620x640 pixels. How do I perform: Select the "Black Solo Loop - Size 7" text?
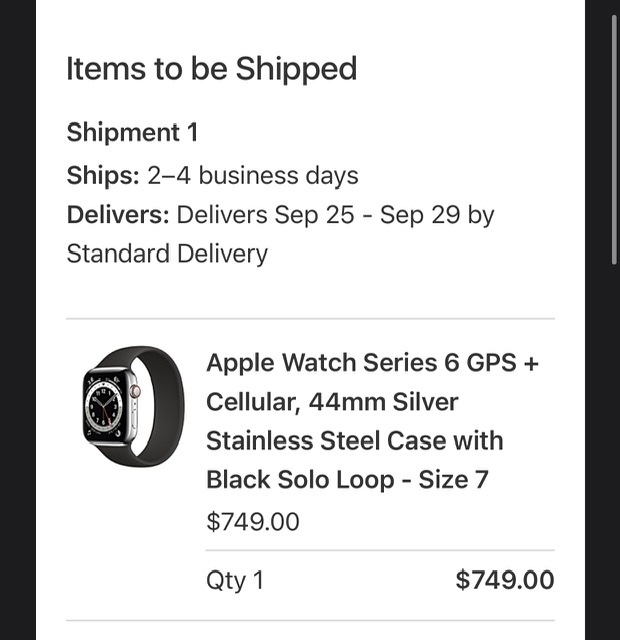347,480
